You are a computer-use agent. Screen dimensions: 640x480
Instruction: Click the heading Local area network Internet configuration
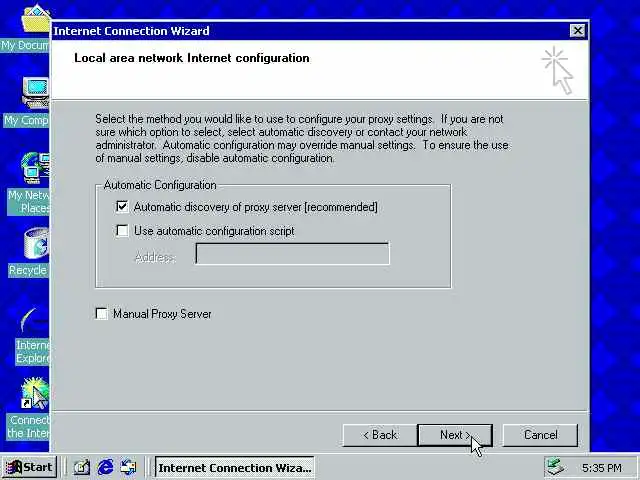click(x=191, y=58)
